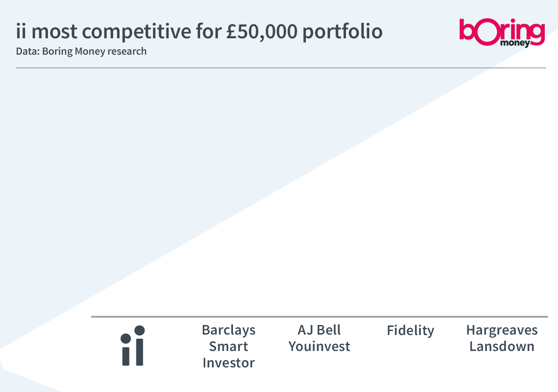Viewport: 558px width, 392px height.
Task: Select the 'AJ Bell' label text
Action: [319, 330]
